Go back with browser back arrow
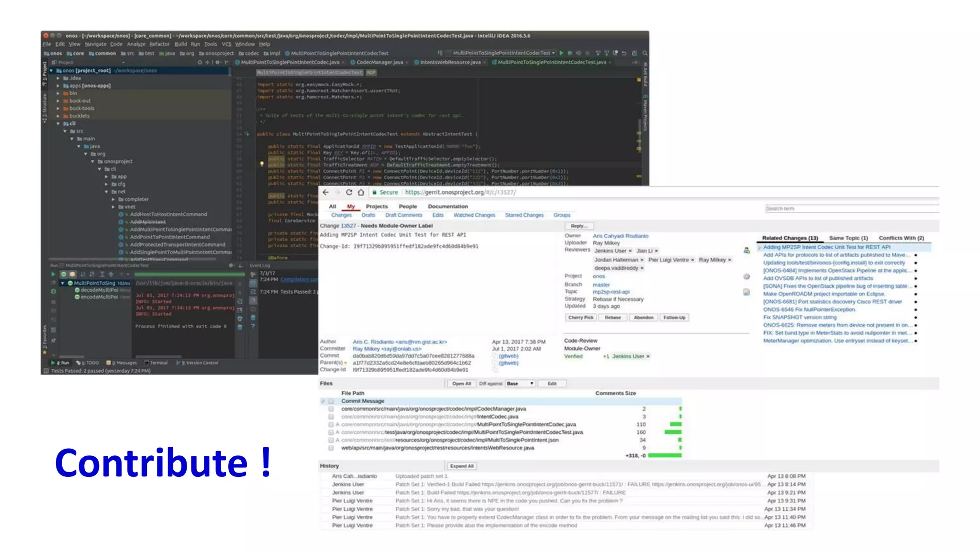The height and width of the screenshot is (551, 980). click(x=325, y=192)
